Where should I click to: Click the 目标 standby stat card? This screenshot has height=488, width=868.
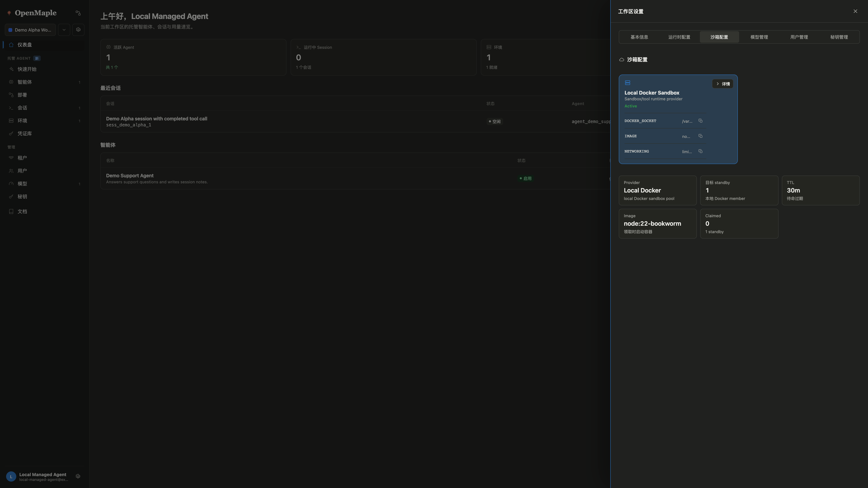pos(739,190)
